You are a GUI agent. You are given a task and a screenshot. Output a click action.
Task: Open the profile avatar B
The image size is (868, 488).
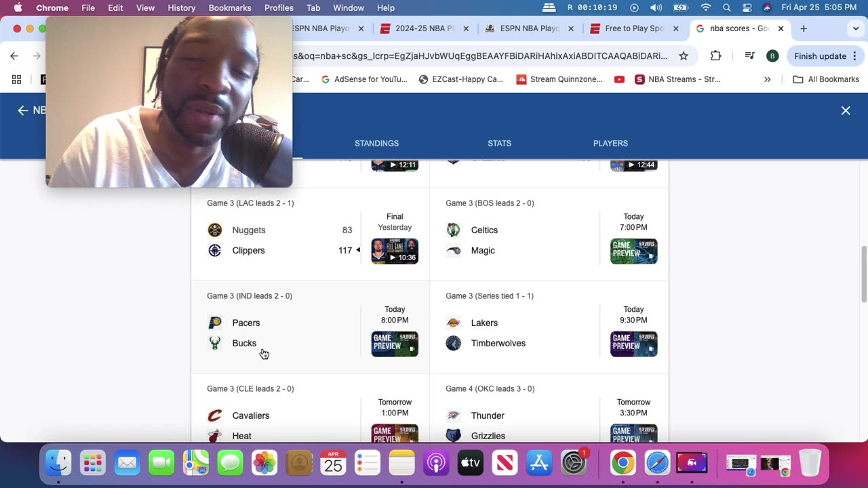[x=772, y=56]
